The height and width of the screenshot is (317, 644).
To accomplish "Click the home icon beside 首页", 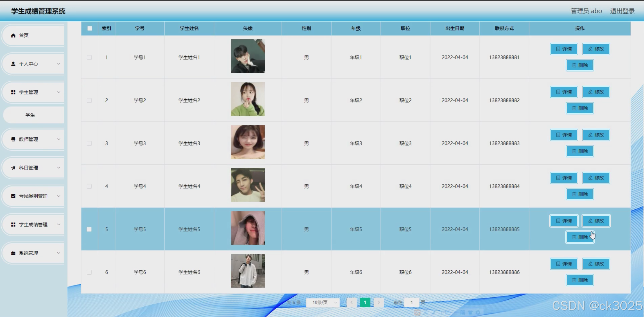I will [x=13, y=36].
